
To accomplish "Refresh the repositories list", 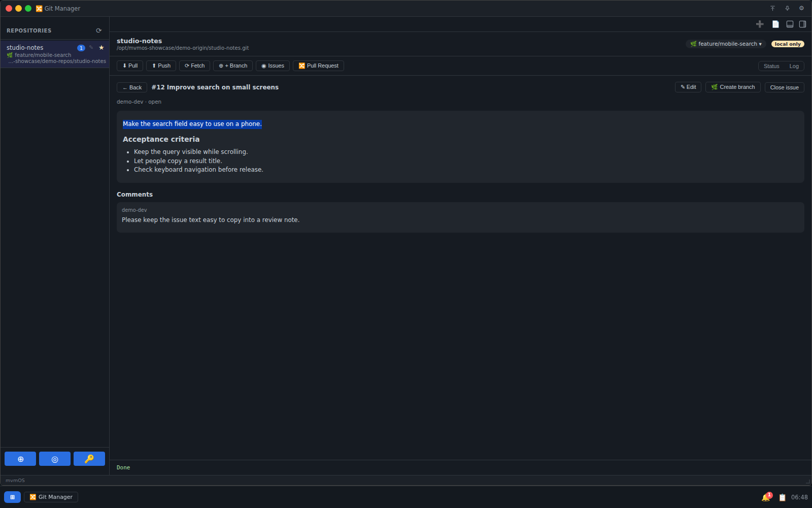I will tap(98, 30).
